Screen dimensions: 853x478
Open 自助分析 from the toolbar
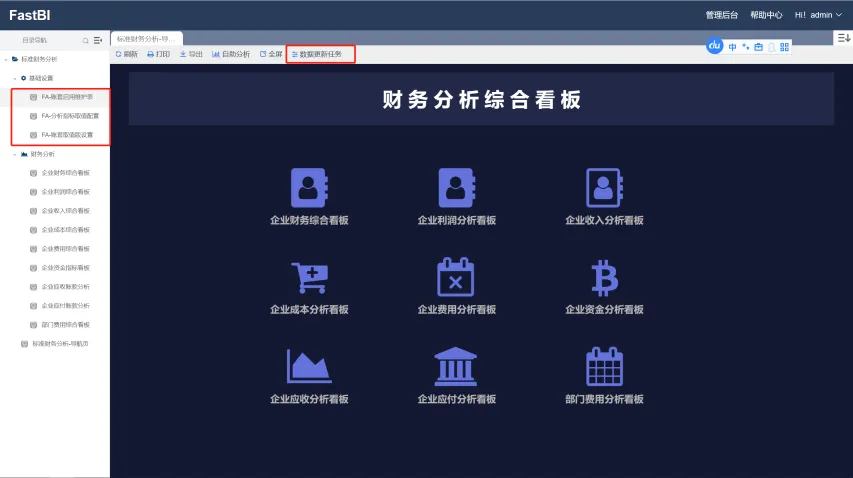tap(231, 54)
